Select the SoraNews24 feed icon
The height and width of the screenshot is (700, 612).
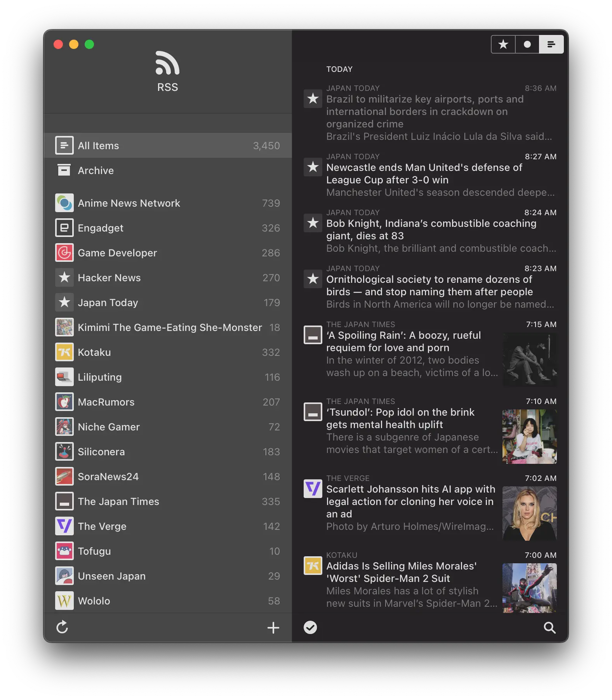coord(64,476)
